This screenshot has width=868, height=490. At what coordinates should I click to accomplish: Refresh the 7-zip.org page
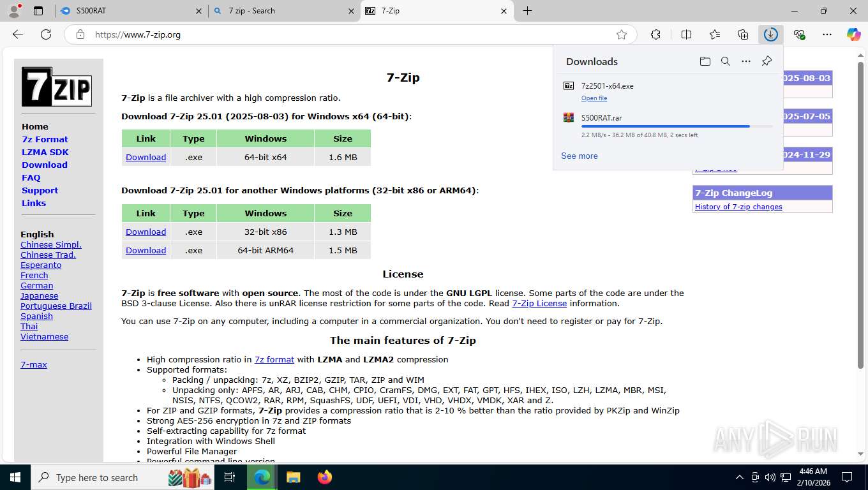click(46, 34)
